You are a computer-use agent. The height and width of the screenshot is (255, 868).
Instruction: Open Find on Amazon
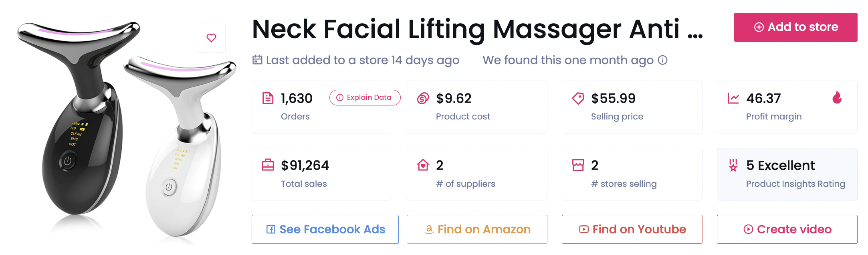click(477, 229)
